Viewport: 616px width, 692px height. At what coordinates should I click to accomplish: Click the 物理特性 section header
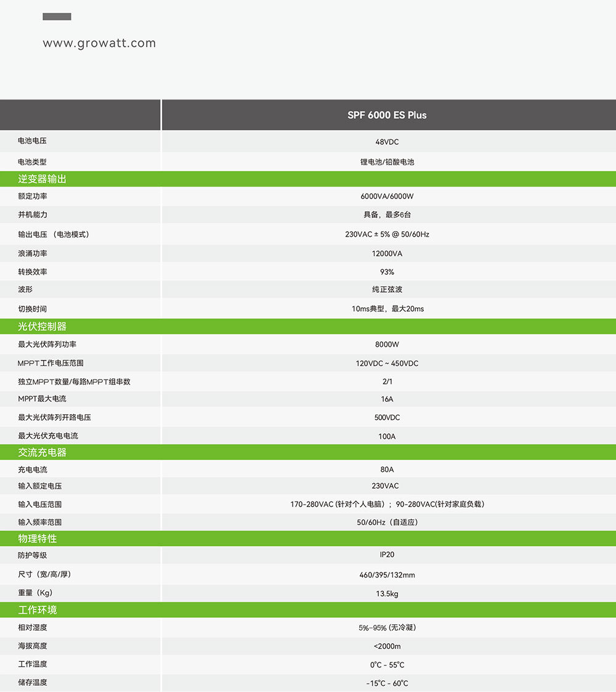coord(37,539)
